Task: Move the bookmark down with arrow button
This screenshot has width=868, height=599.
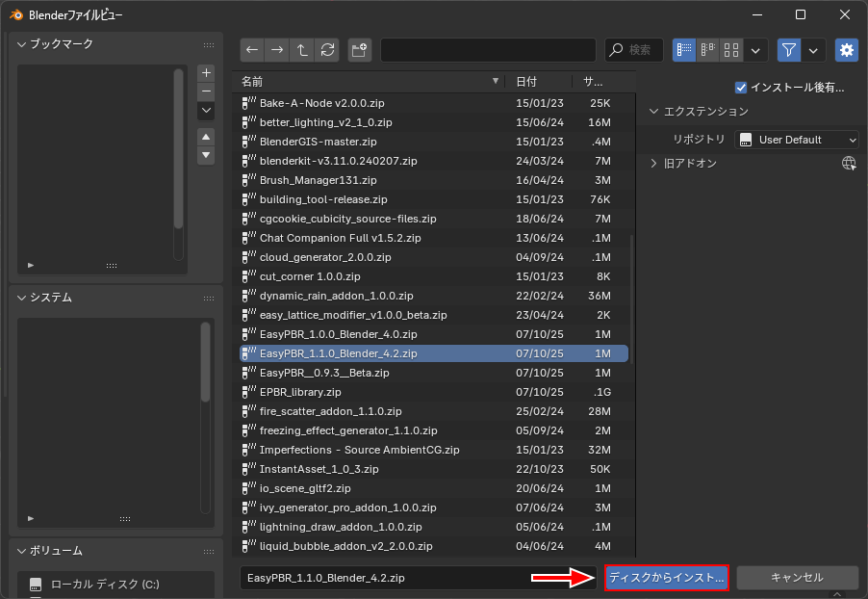Action: [x=206, y=155]
